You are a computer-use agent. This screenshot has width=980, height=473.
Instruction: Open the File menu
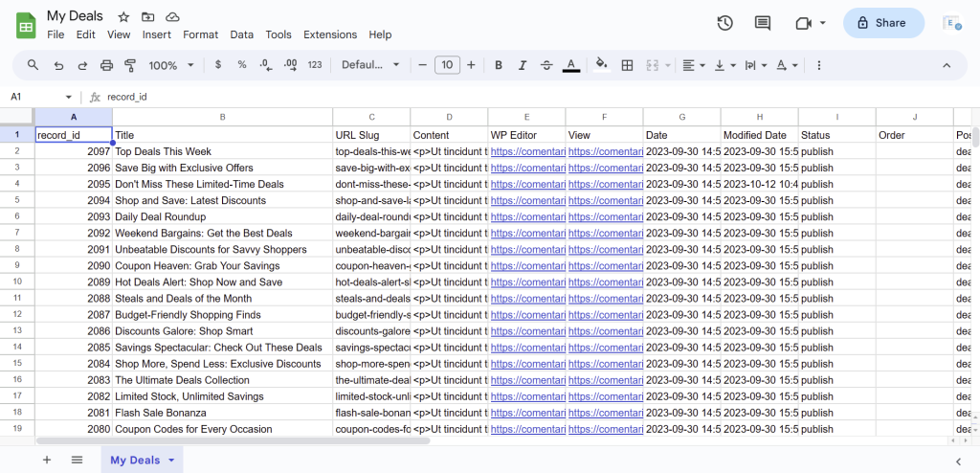click(56, 34)
